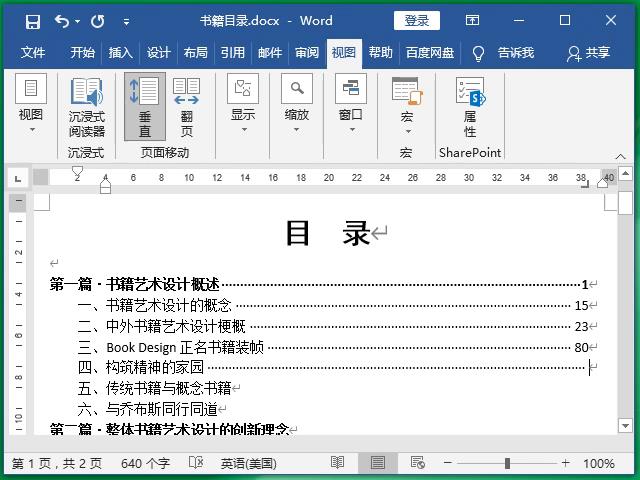The image size is (640, 480).
Task: Click the vertical scrollbar up arrow
Action: 625,174
